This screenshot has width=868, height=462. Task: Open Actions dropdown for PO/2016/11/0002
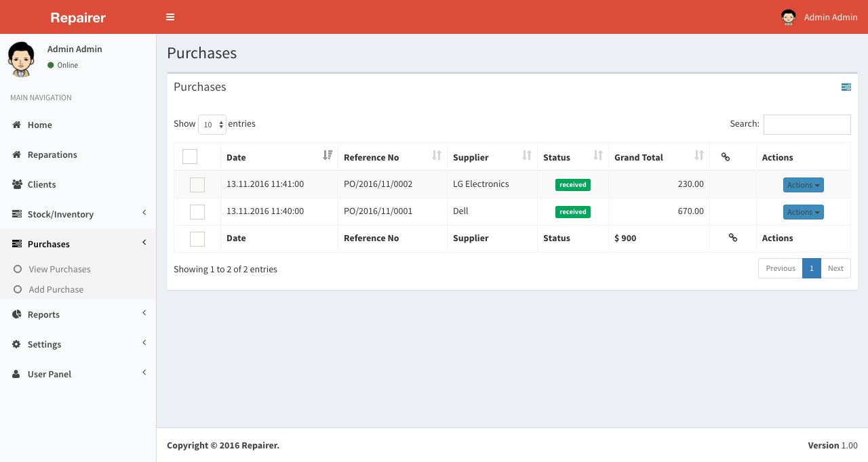803,185
